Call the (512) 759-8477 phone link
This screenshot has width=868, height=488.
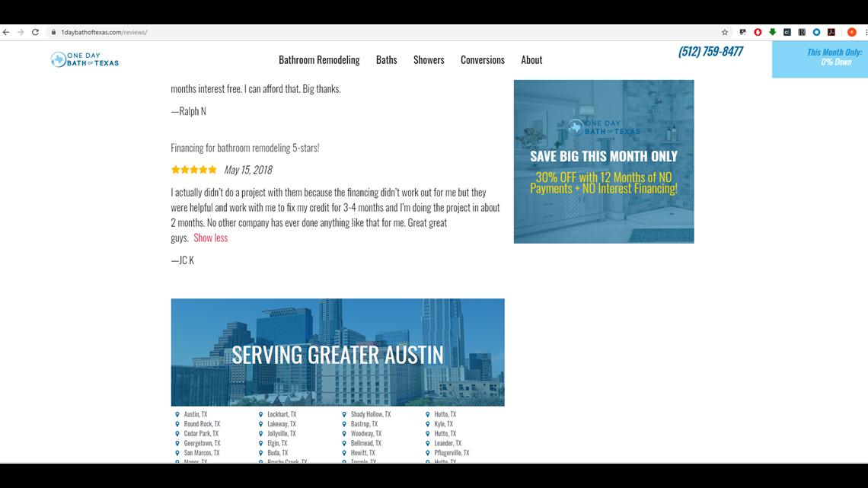point(711,52)
